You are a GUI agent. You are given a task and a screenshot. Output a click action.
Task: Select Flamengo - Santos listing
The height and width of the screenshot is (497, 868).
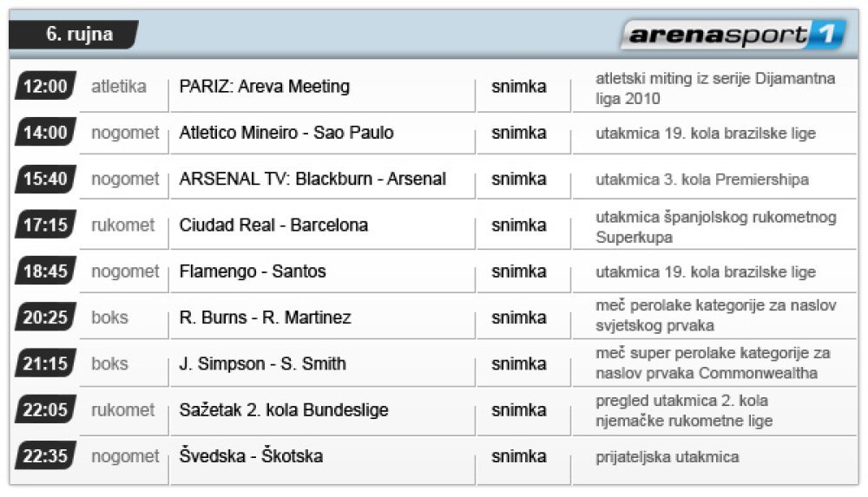(253, 271)
